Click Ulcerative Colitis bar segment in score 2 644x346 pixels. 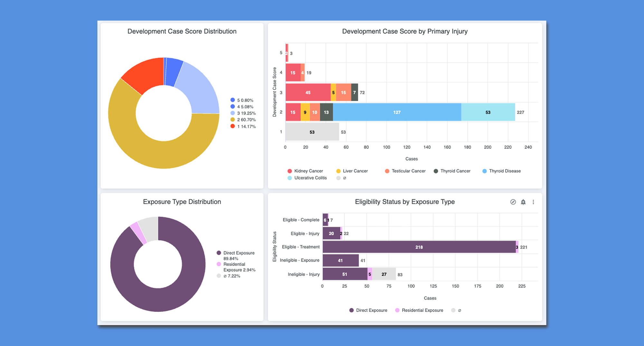488,112
